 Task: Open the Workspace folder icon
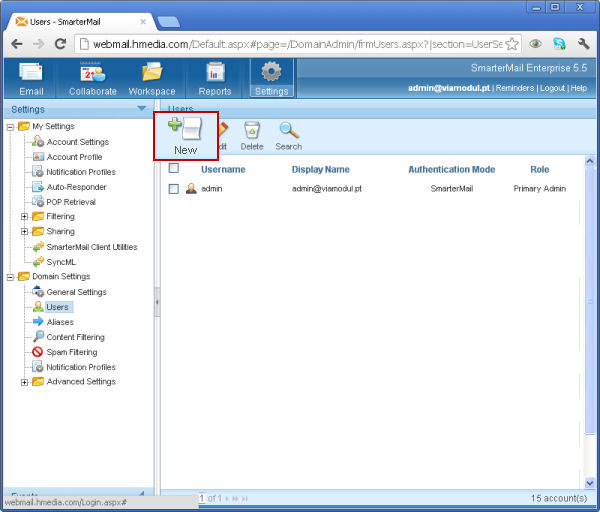(x=152, y=72)
